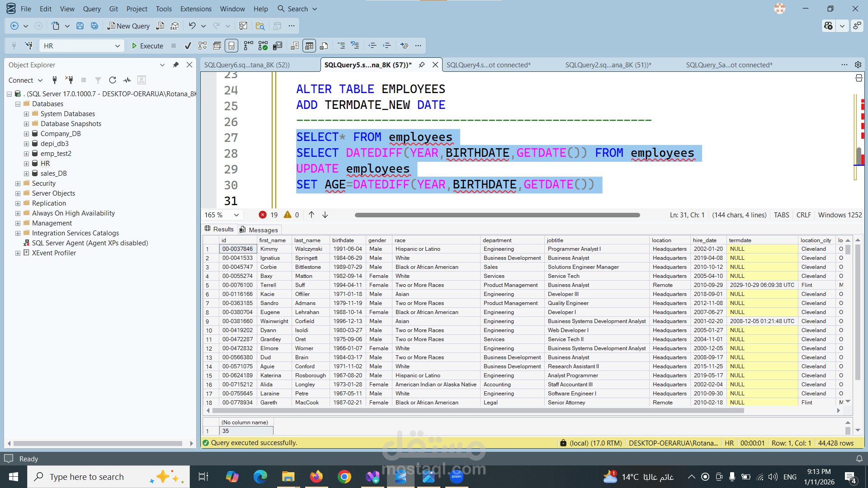Expand the Security tree node
This screenshot has height=488, width=868.
[x=18, y=183]
